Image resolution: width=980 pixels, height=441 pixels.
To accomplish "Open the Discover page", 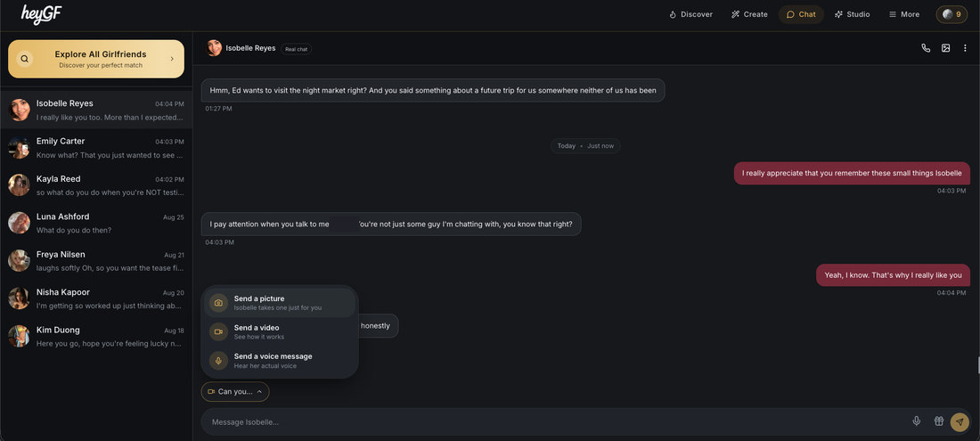I will [x=690, y=14].
